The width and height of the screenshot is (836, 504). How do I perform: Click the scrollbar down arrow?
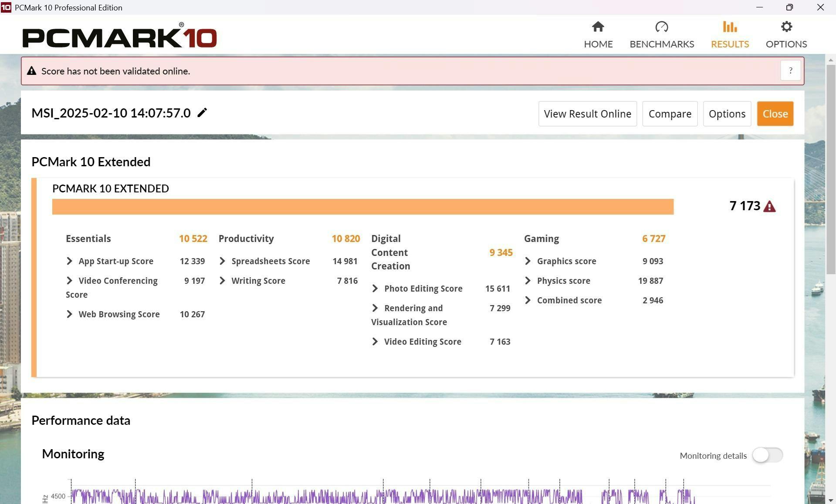click(x=831, y=500)
